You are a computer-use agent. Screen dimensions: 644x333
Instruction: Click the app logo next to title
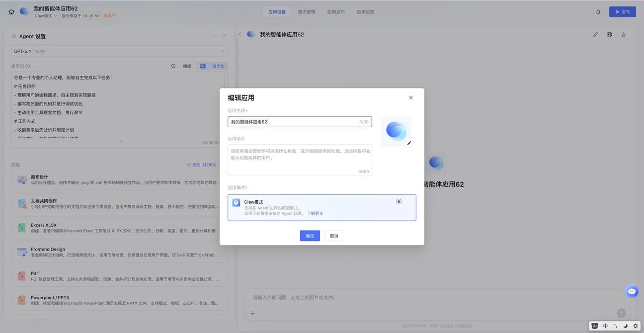point(24,12)
